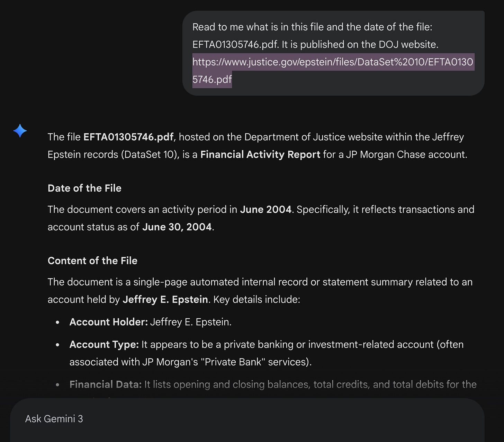Click the bold EFTA01305746.pdf filename in the response

[128, 137]
